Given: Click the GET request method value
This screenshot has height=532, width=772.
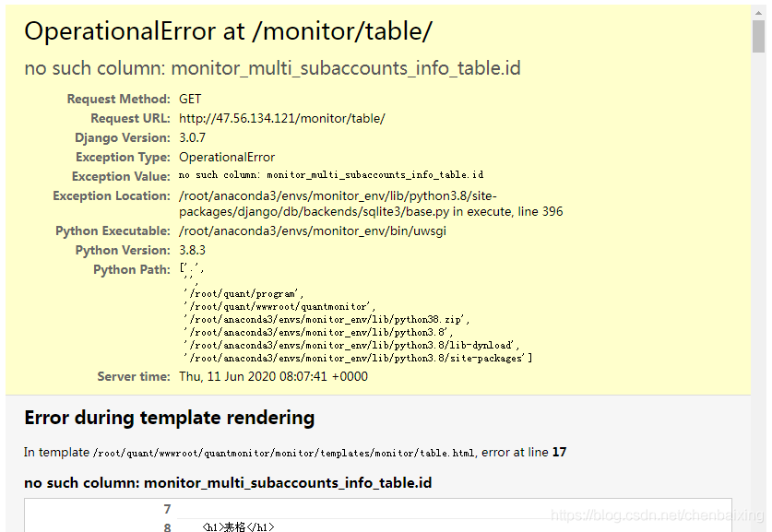Looking at the screenshot, I should [190, 99].
